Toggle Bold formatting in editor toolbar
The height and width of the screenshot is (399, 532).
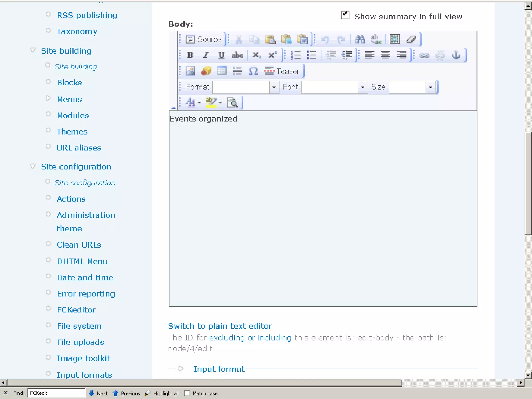click(190, 55)
